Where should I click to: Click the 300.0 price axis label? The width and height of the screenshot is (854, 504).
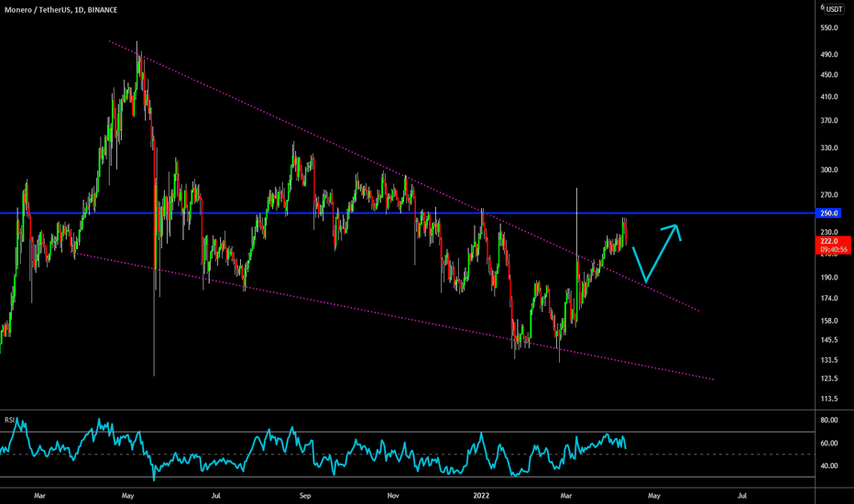pos(829,170)
